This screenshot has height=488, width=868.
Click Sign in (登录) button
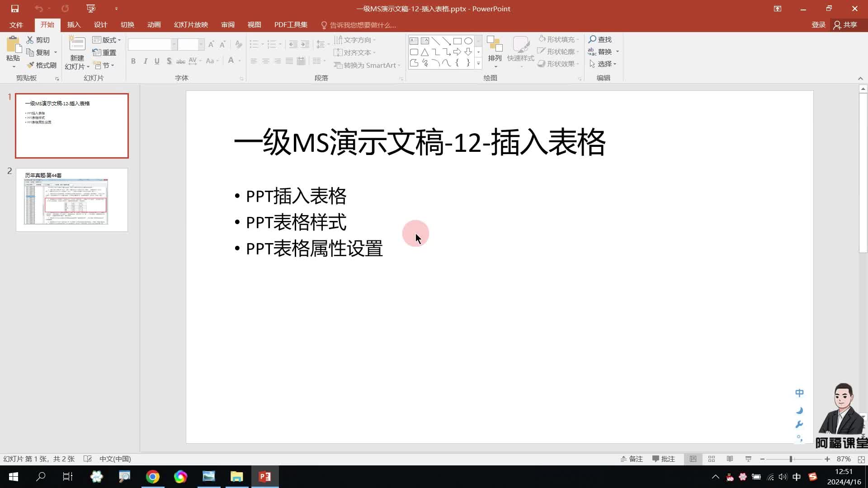pyautogui.click(x=818, y=25)
